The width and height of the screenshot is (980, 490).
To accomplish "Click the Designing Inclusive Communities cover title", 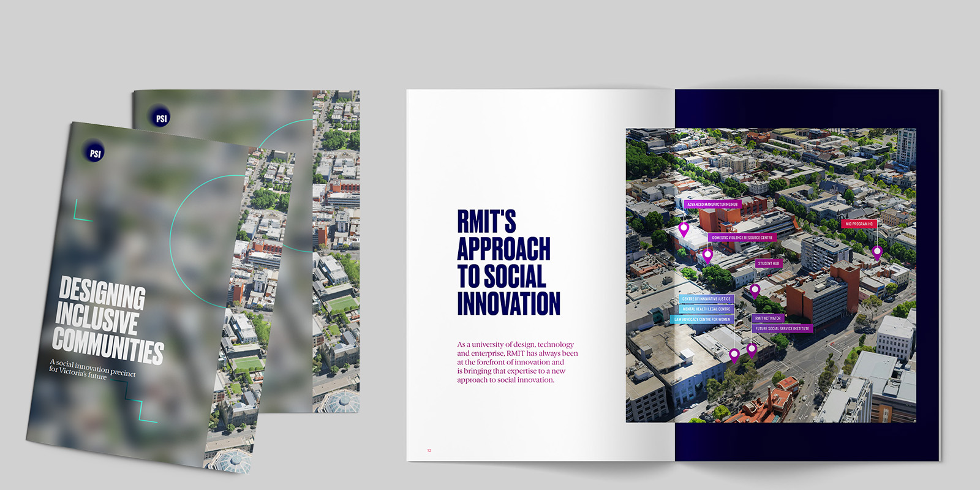I will pos(108,321).
